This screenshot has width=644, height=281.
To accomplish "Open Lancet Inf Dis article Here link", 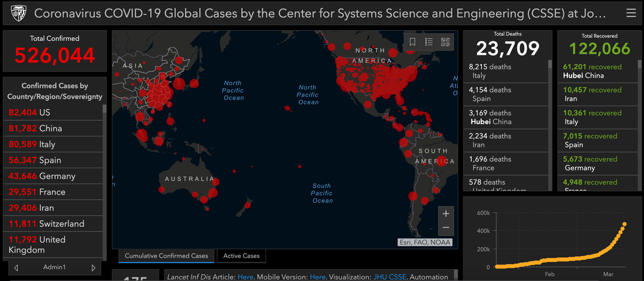I will 245,277.
